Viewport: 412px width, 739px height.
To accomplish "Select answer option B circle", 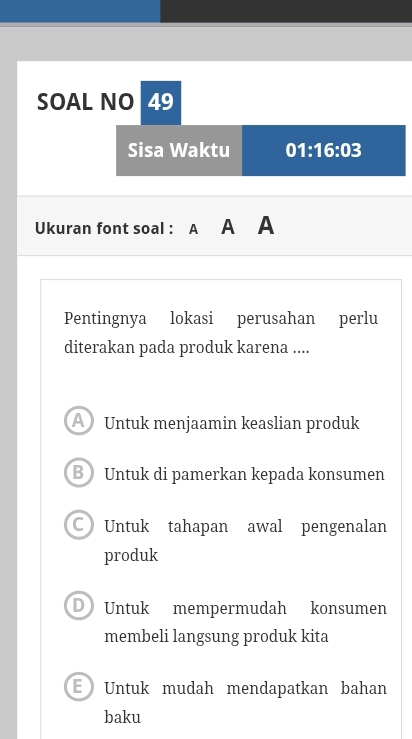I will [79, 472].
